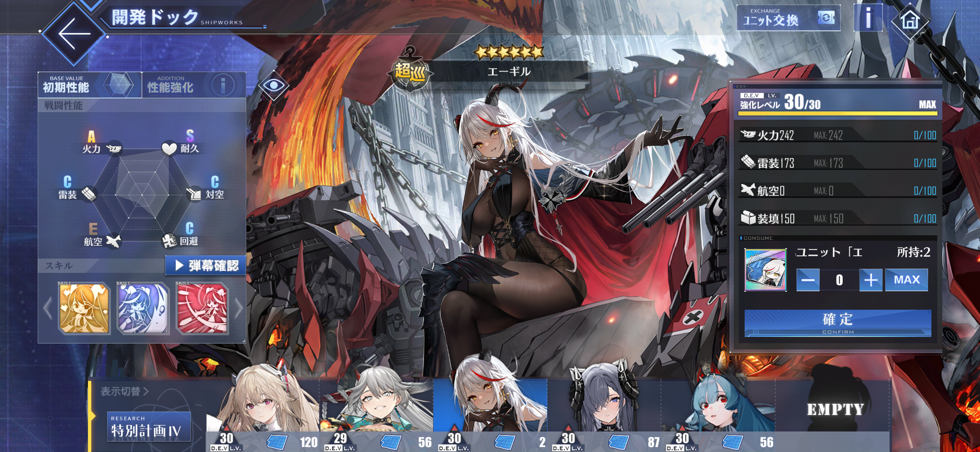Select the red skill icon
980x452 pixels.
(x=202, y=308)
